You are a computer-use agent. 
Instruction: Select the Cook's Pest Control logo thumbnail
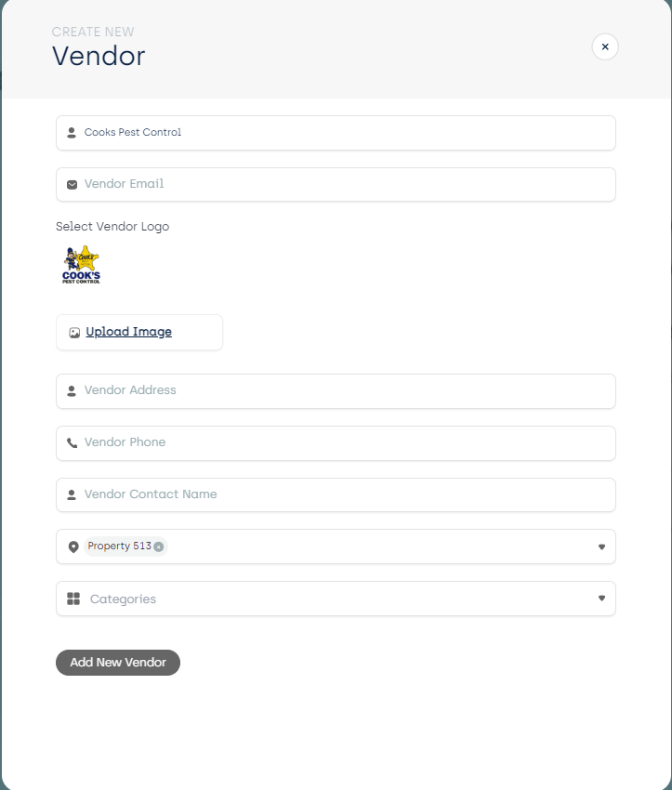click(x=82, y=265)
